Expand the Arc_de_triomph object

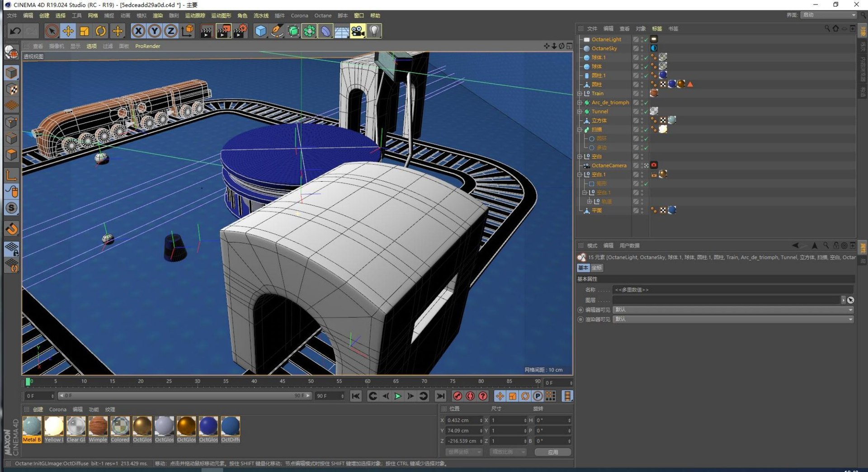coord(580,103)
